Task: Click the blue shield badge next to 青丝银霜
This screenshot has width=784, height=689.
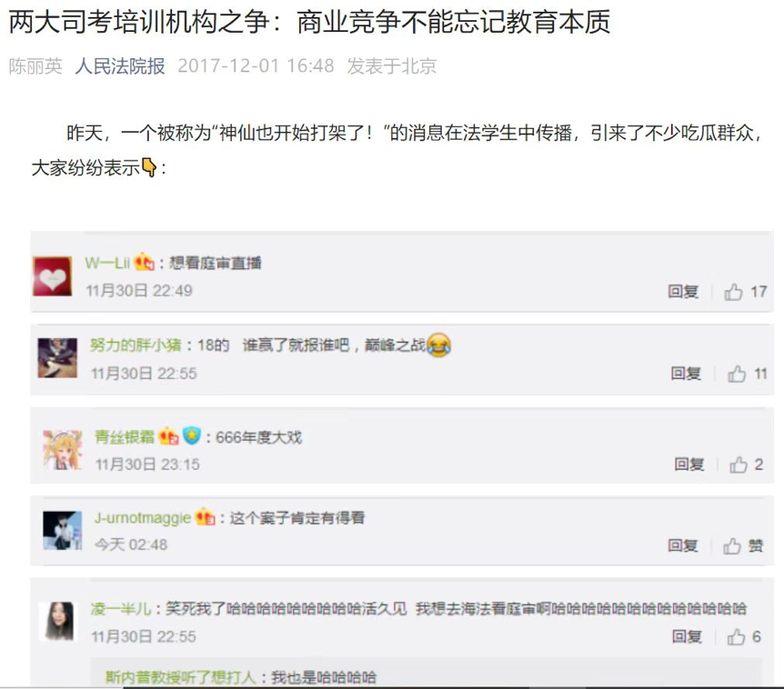Action: [x=191, y=435]
